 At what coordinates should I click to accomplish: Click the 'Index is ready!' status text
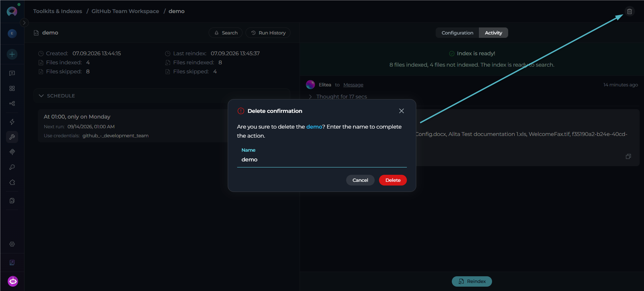tap(476, 54)
